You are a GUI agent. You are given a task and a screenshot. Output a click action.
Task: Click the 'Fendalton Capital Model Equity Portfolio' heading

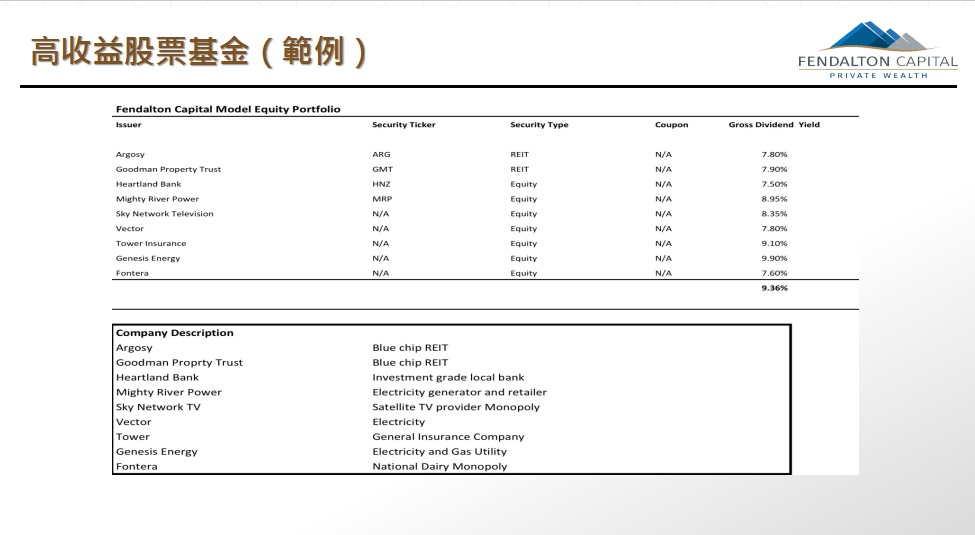228,109
